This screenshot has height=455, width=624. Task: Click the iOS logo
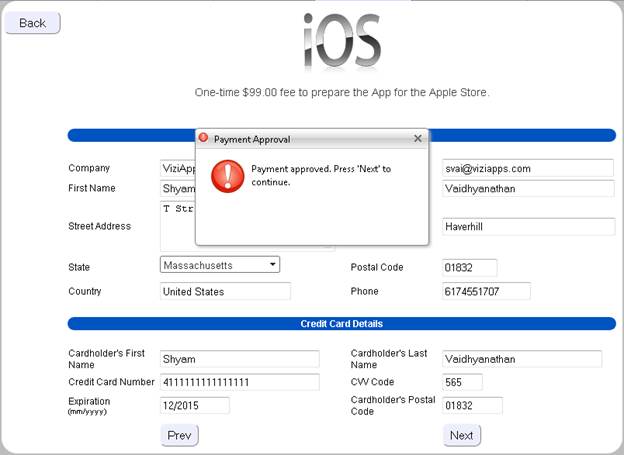click(342, 42)
